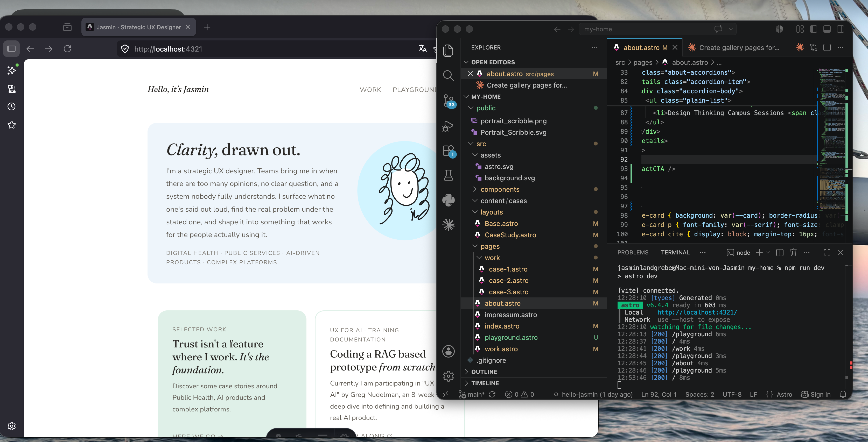Click the Claude asterisk icon in the editor toolbar
The width and height of the screenshot is (868, 442).
click(x=800, y=47)
